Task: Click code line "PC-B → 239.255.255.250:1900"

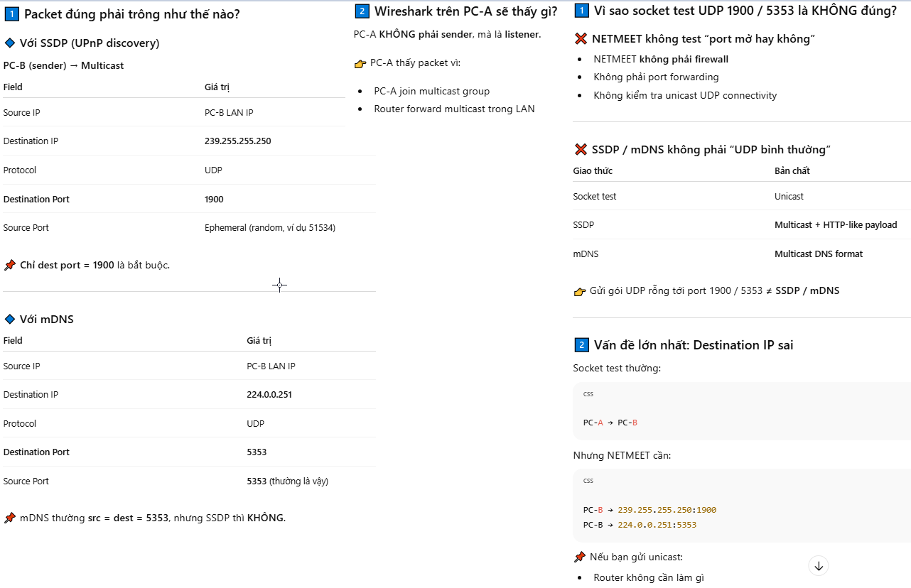Action: (649, 510)
